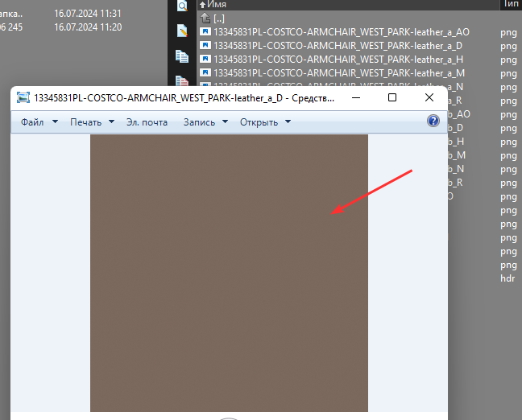Select partially visible file ending a_R

[455, 101]
